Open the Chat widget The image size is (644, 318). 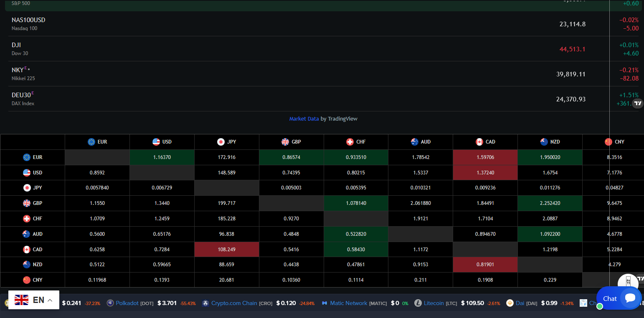click(619, 298)
